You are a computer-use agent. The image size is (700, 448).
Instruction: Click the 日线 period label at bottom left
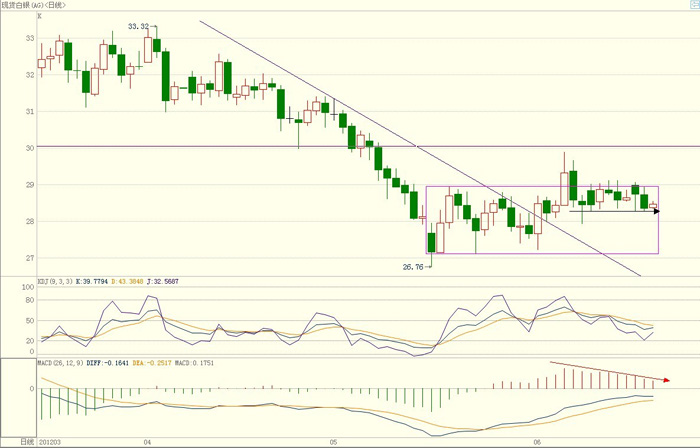[27, 442]
